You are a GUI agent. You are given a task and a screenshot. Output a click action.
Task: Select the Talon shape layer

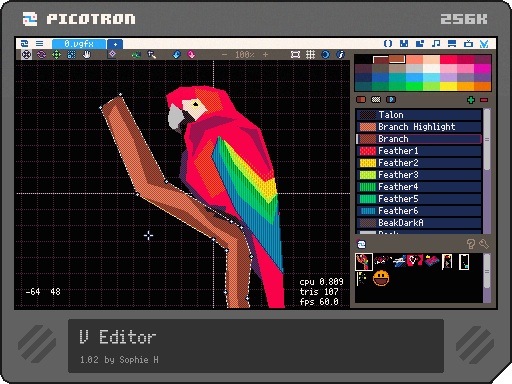[x=419, y=115]
